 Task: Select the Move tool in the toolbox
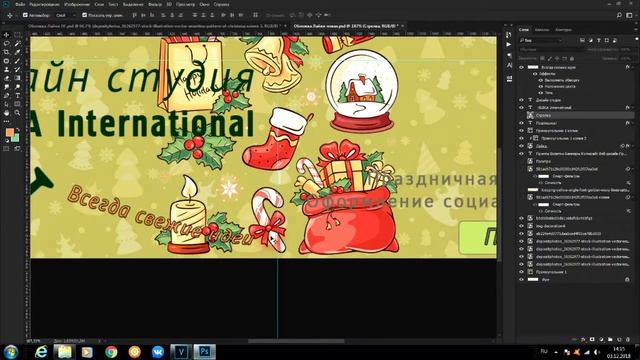7,35
